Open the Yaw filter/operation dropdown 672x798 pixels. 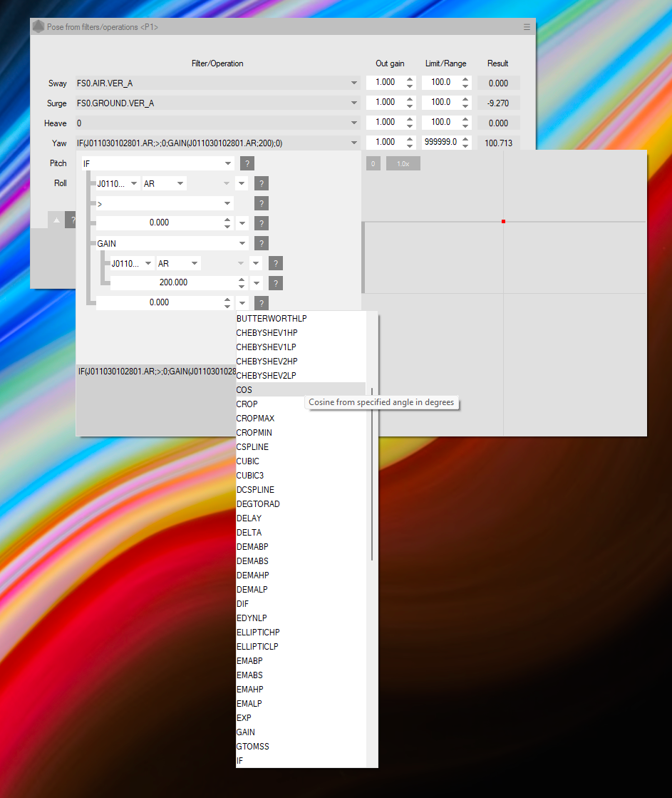tap(354, 143)
